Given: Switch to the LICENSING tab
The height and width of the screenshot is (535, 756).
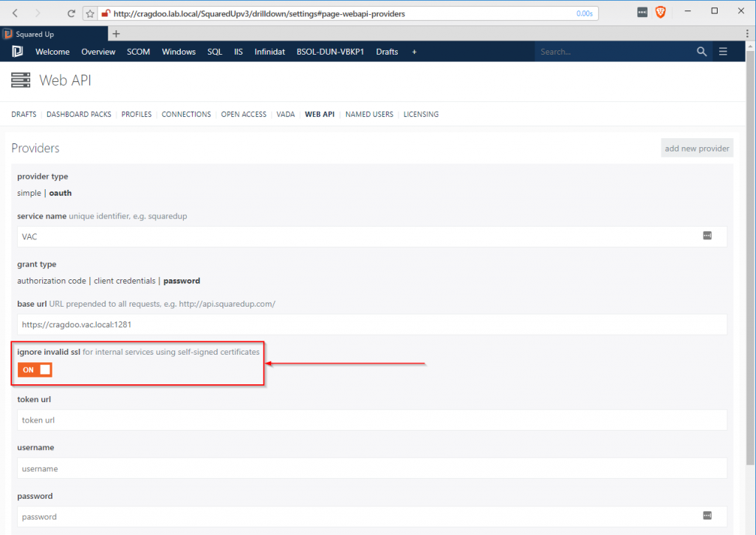Looking at the screenshot, I should tap(421, 115).
